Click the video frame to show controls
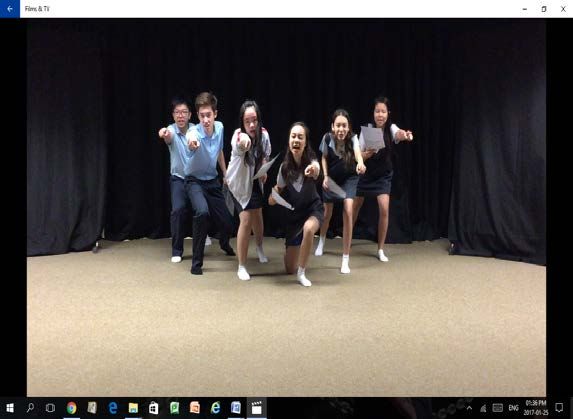Screen dimensions: 573x419 (x=286, y=207)
